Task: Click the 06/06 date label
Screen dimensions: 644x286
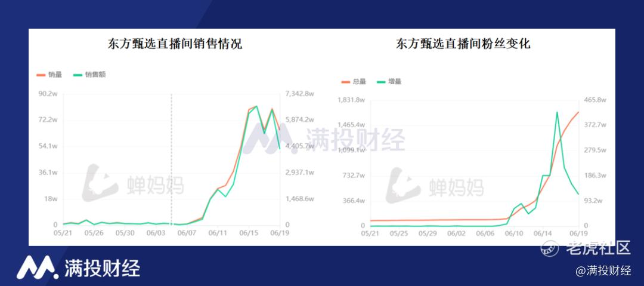Action: pos(486,233)
